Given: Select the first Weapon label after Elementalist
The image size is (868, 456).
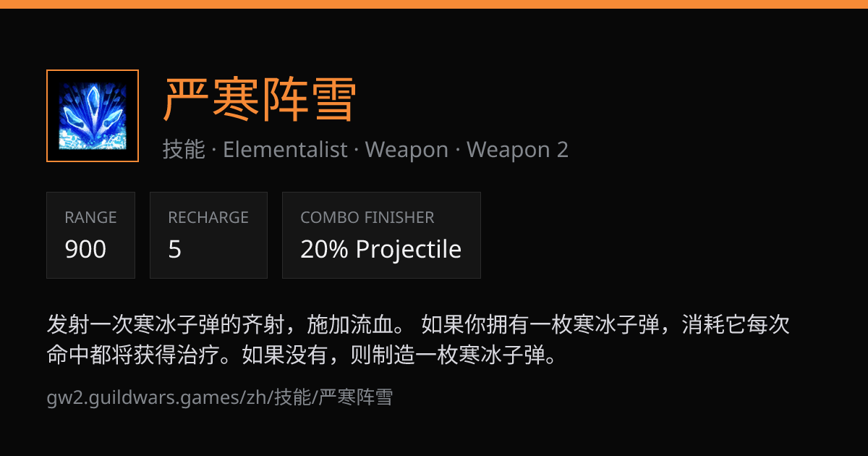Looking at the screenshot, I should point(407,150).
